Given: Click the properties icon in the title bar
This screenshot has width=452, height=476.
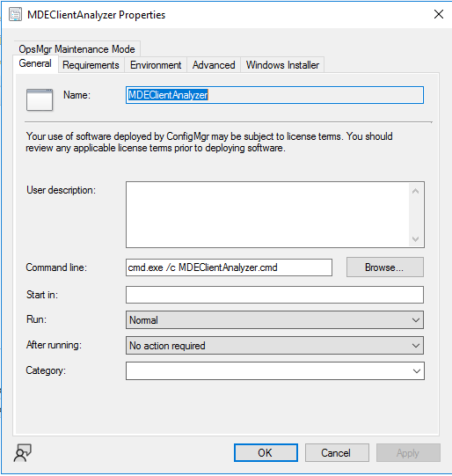Looking at the screenshot, I should (15, 15).
